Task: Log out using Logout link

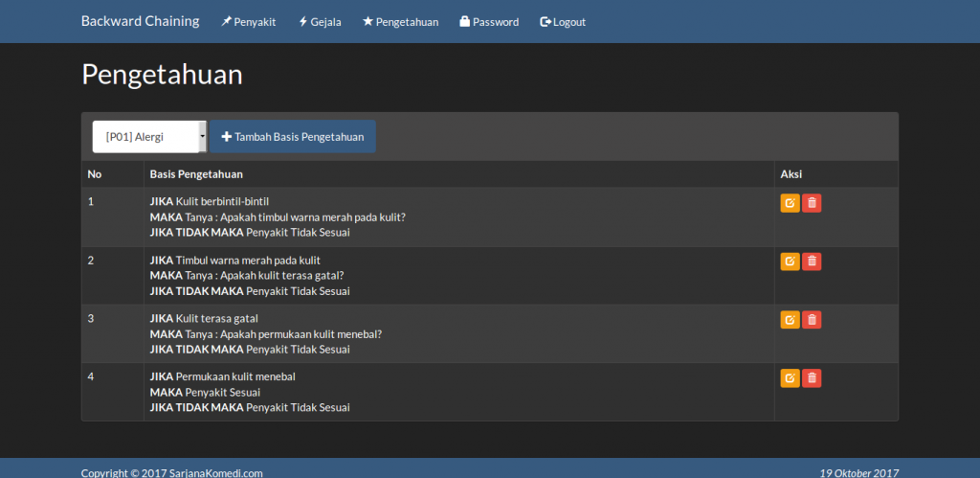Action: 563,22
